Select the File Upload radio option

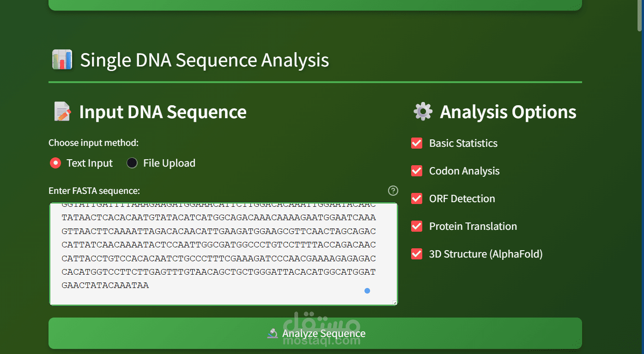point(132,163)
